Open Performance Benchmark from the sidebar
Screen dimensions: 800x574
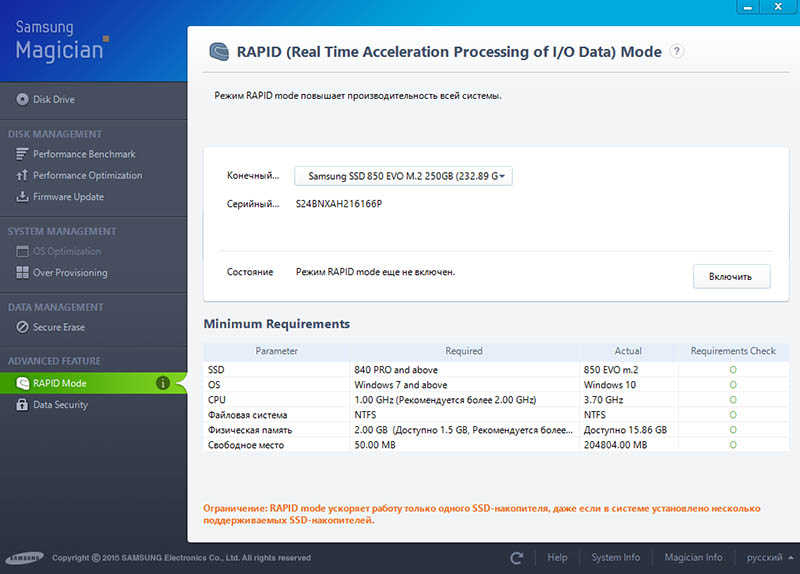click(x=84, y=154)
